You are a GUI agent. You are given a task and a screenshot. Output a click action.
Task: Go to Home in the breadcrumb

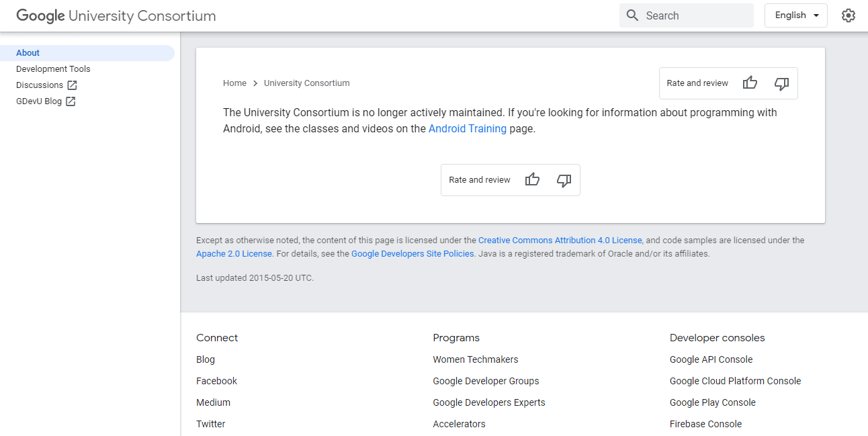click(234, 83)
